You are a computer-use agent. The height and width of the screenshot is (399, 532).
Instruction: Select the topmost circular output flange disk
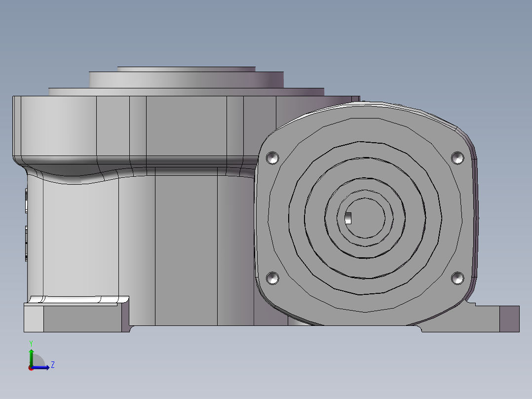[x=187, y=69]
